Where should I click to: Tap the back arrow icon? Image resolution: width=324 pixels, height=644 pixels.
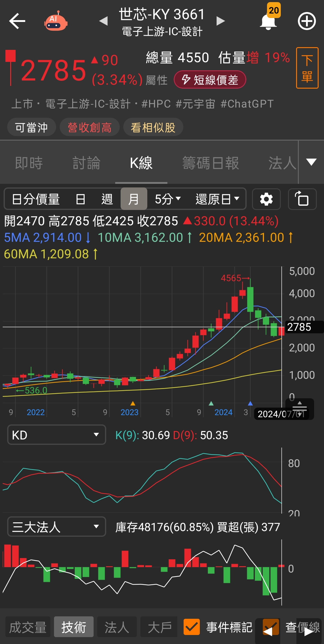[x=17, y=21]
